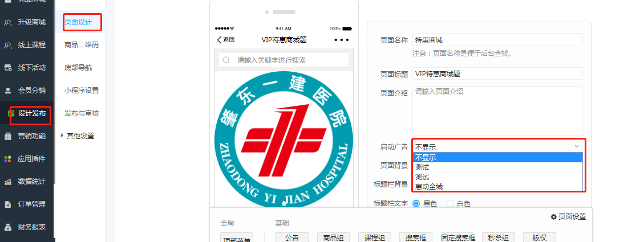This screenshot has width=644, height=242.
Task: Select 会员分销 in the left sidebar
Action: click(x=27, y=90)
